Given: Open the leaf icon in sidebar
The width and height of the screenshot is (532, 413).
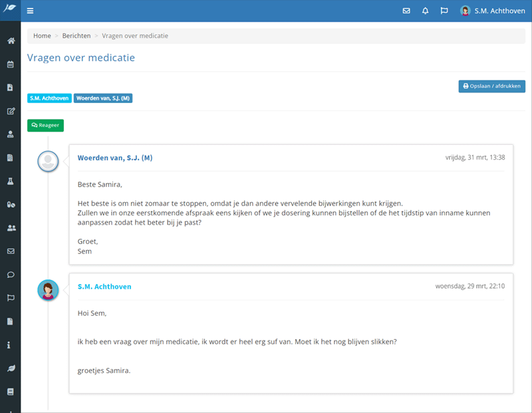Looking at the screenshot, I should [11, 368].
